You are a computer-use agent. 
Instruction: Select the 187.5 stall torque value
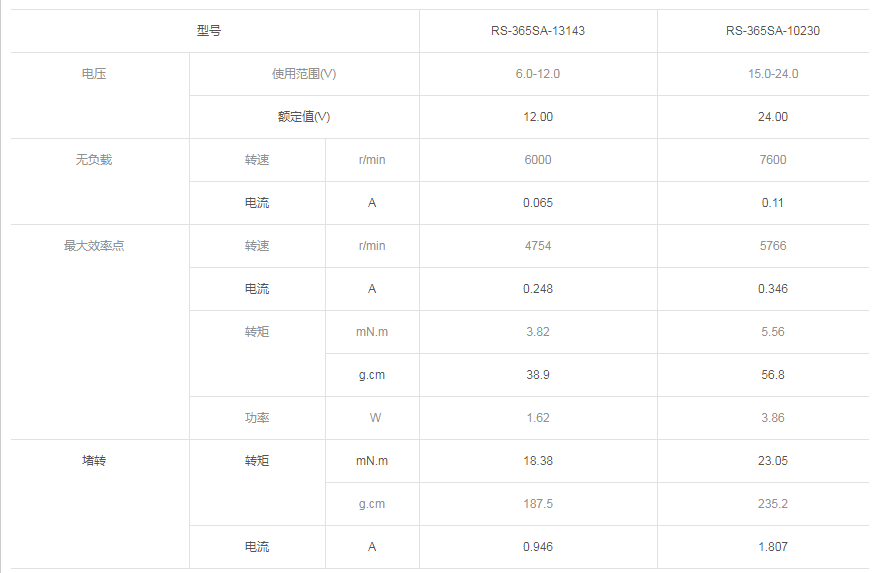[x=537, y=504]
